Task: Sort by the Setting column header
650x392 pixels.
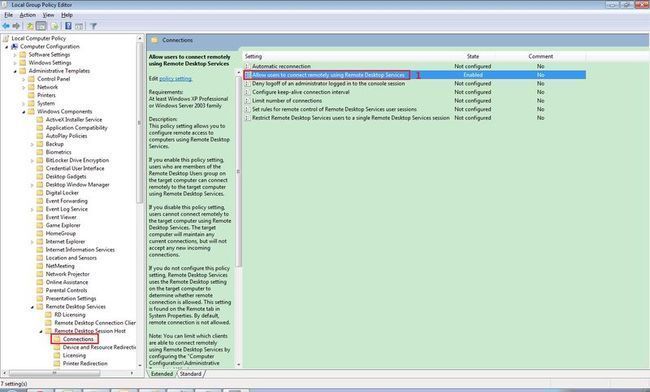Action: 253,56
